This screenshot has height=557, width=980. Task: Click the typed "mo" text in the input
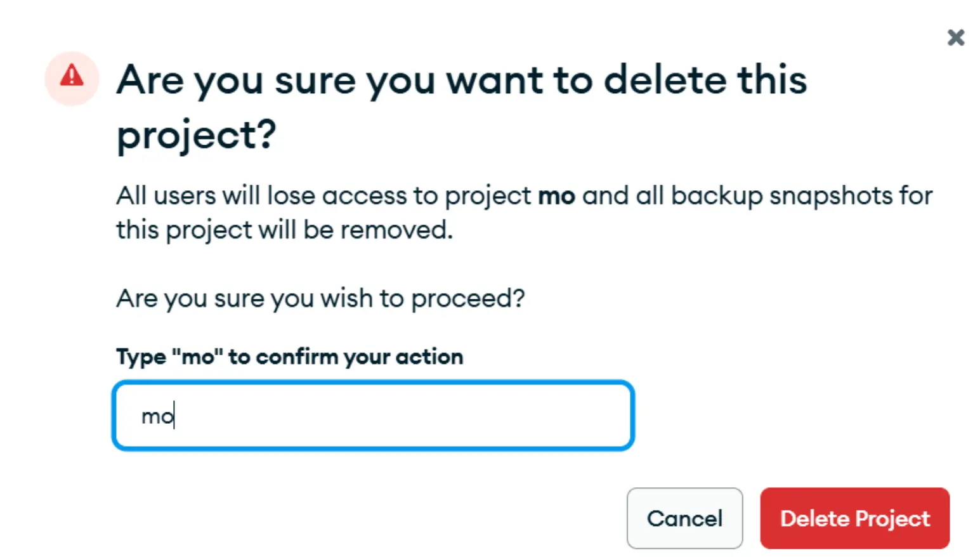[x=157, y=417]
